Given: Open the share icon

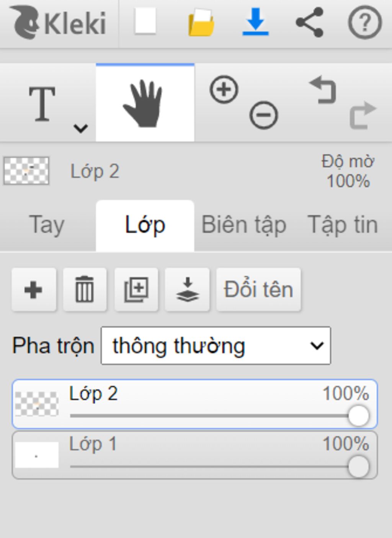Looking at the screenshot, I should [x=310, y=22].
